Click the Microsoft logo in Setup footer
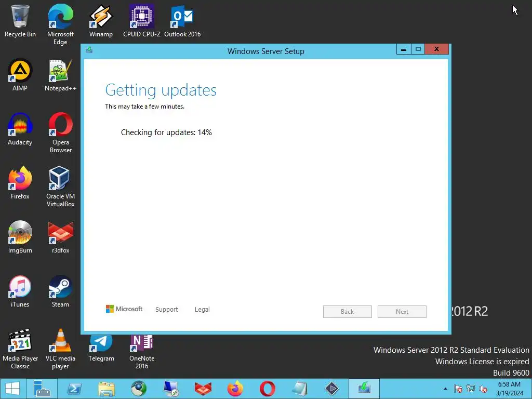This screenshot has width=532, height=399. click(124, 309)
